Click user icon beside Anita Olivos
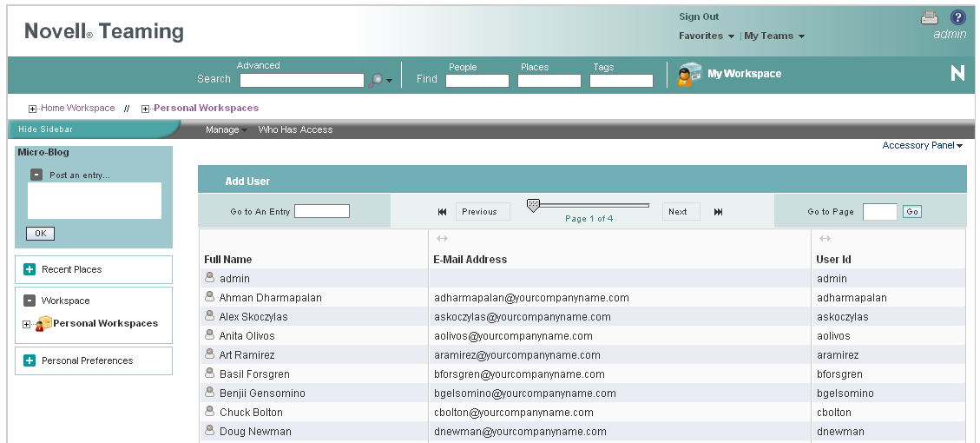 (210, 334)
